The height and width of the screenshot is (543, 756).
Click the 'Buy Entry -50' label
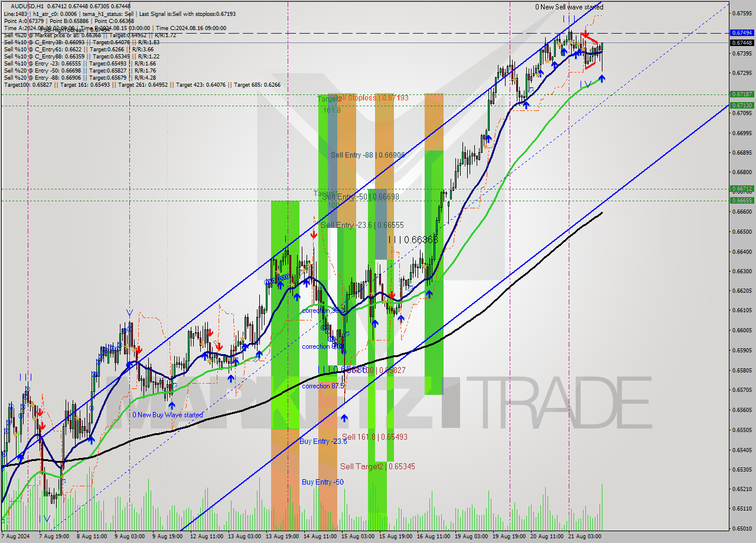coord(322,482)
